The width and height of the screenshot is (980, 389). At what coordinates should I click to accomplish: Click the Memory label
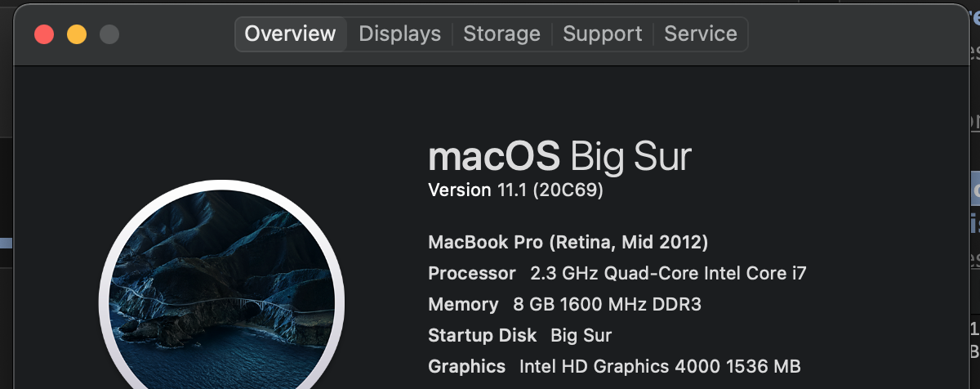point(462,304)
